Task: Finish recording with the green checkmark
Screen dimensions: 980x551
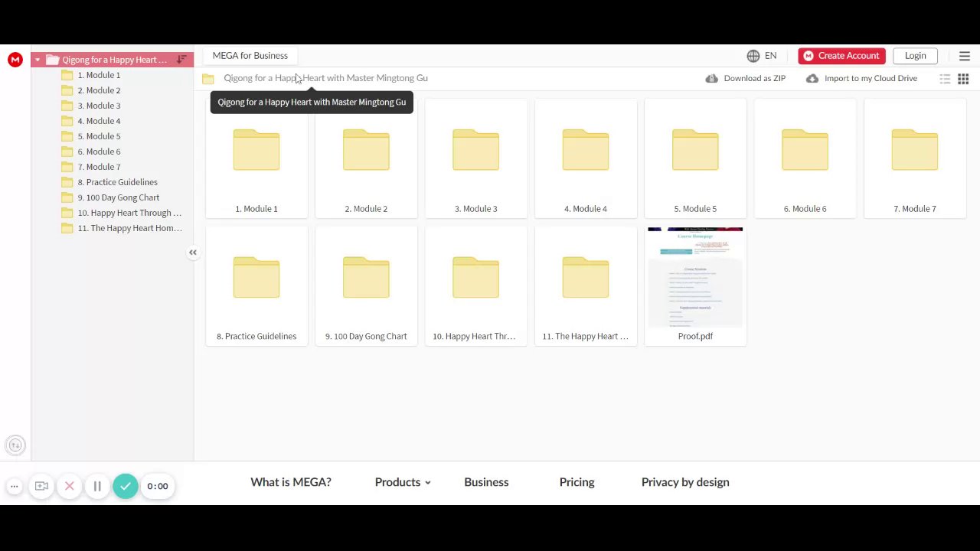Action: (126, 486)
